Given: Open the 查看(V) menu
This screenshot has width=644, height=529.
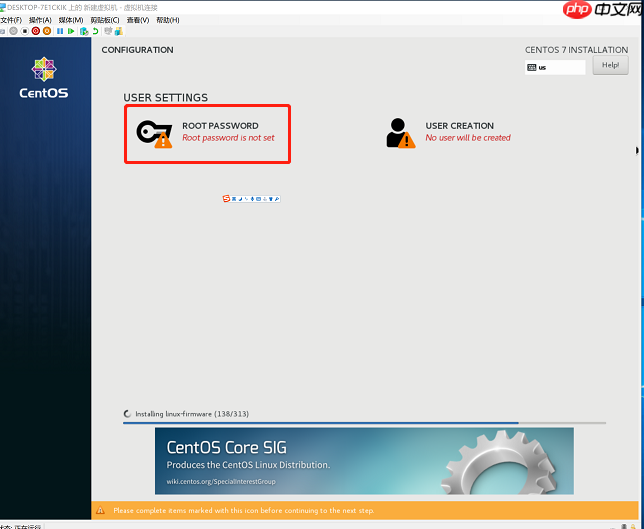Looking at the screenshot, I should [138, 20].
